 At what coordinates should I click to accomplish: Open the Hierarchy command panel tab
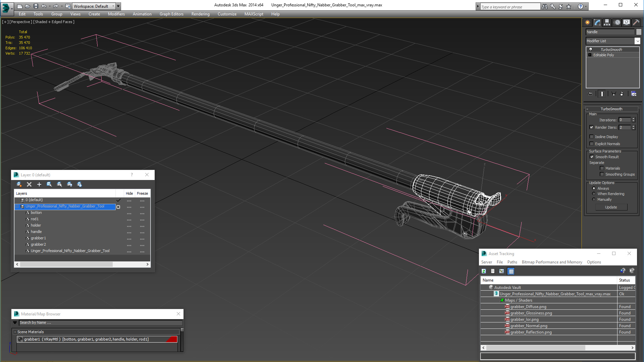click(607, 22)
